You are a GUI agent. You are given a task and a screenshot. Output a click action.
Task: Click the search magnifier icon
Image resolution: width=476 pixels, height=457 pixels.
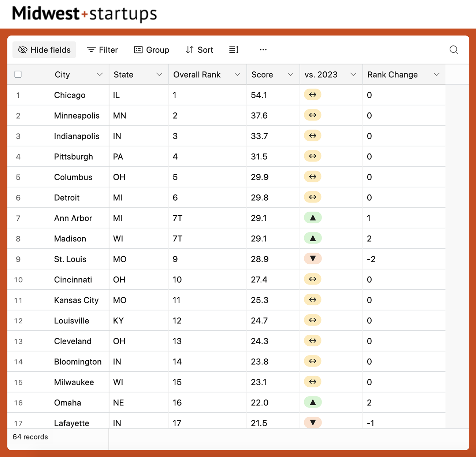tap(454, 50)
